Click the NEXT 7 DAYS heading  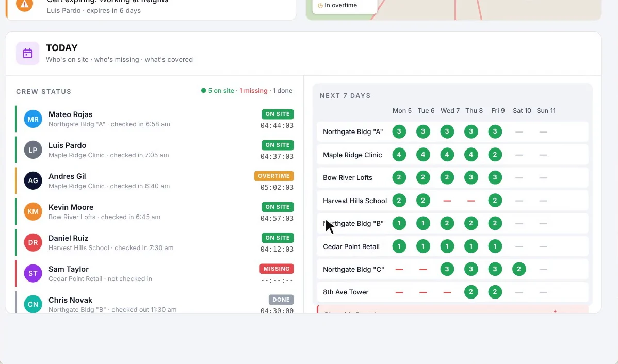pyautogui.click(x=345, y=96)
